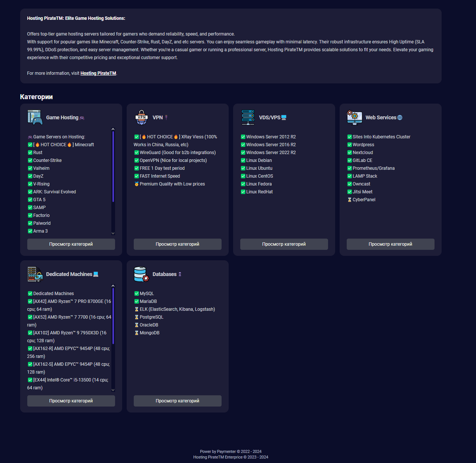The width and height of the screenshot is (476, 463).
Task: Visit the Hosting PirateTM link
Action: coord(98,73)
